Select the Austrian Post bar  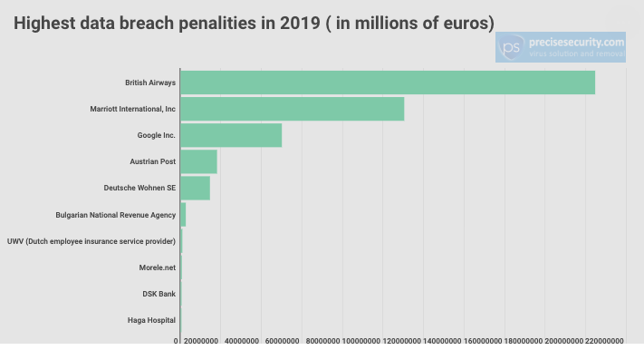pyautogui.click(x=198, y=161)
